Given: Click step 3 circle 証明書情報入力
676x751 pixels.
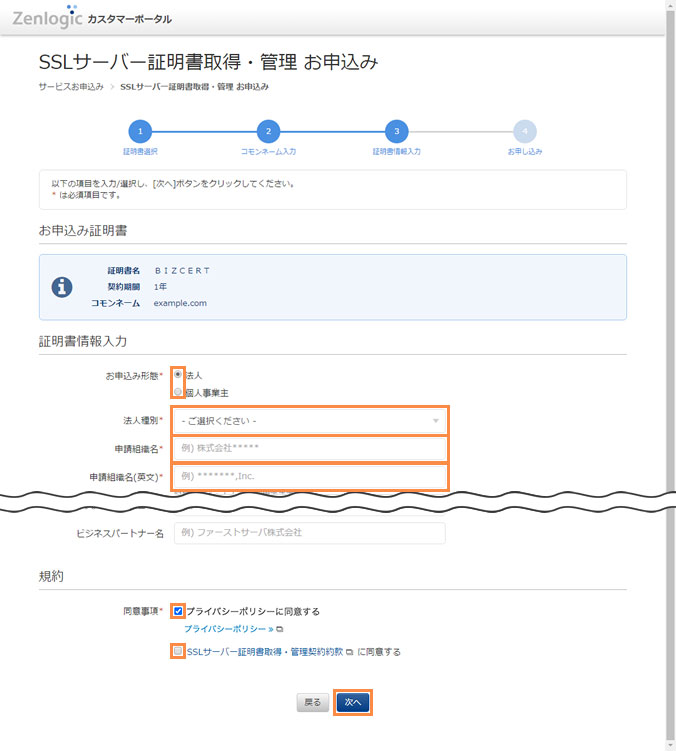Looking at the screenshot, I should pos(396,131).
